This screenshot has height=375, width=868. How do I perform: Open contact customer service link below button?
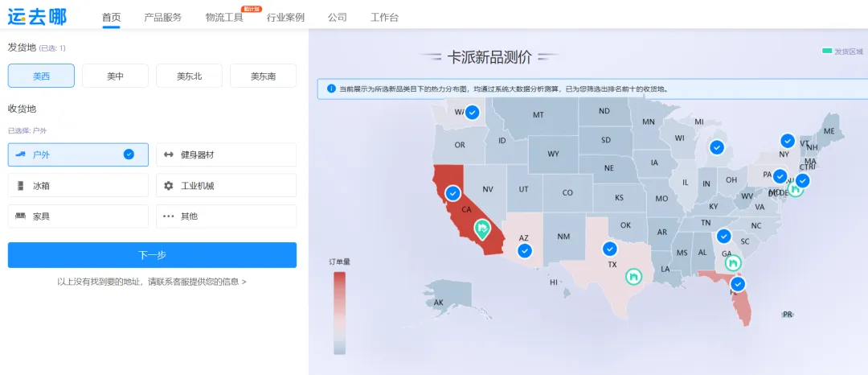152,282
